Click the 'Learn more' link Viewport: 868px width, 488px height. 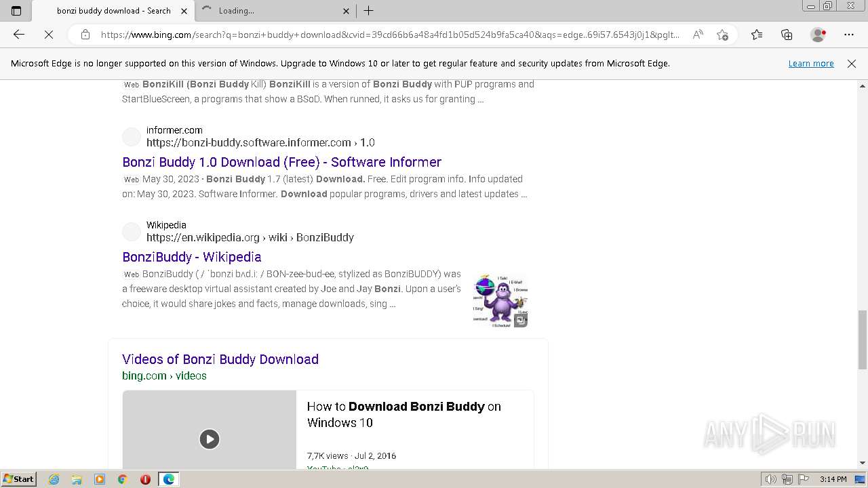(x=811, y=63)
